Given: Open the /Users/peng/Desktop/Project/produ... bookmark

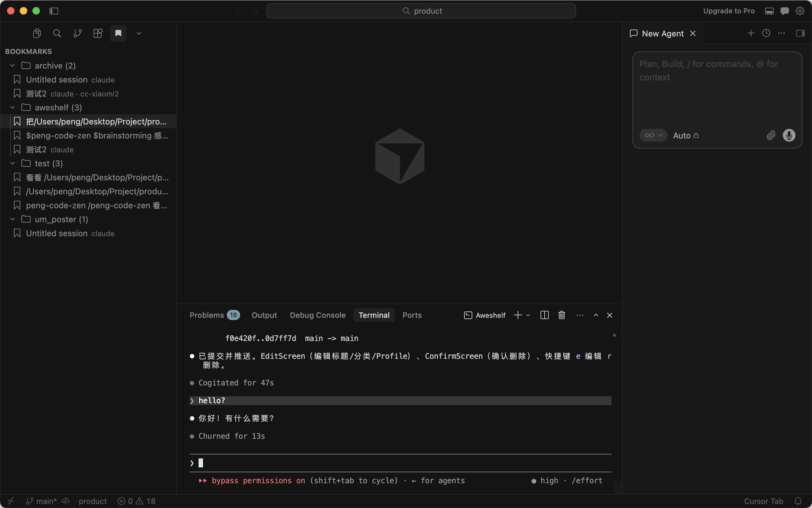Looking at the screenshot, I should tap(88, 191).
